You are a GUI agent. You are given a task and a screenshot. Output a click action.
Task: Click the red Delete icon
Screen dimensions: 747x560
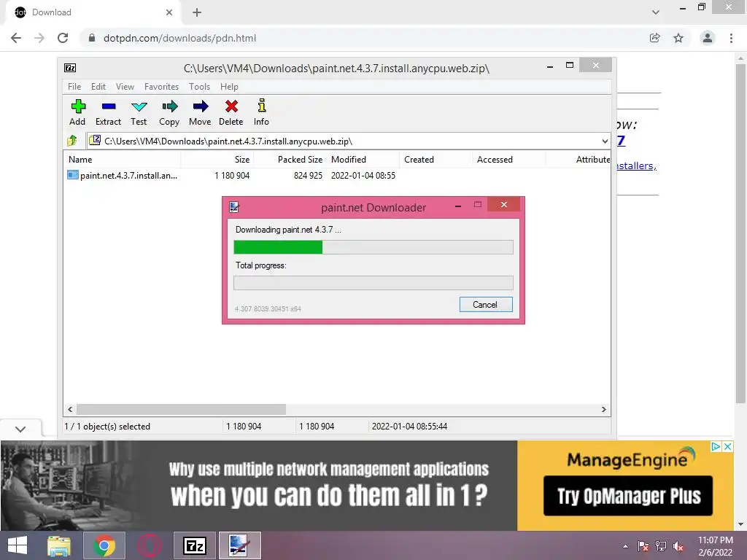click(231, 112)
